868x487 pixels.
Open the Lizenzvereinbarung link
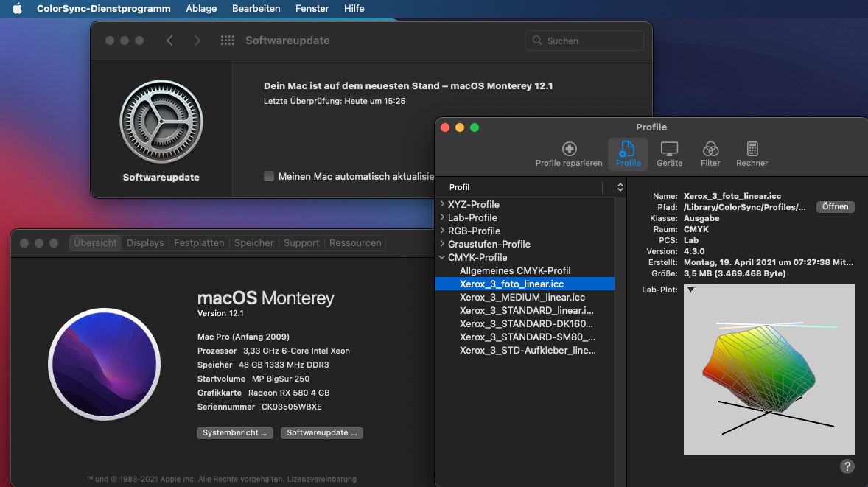(x=321, y=479)
